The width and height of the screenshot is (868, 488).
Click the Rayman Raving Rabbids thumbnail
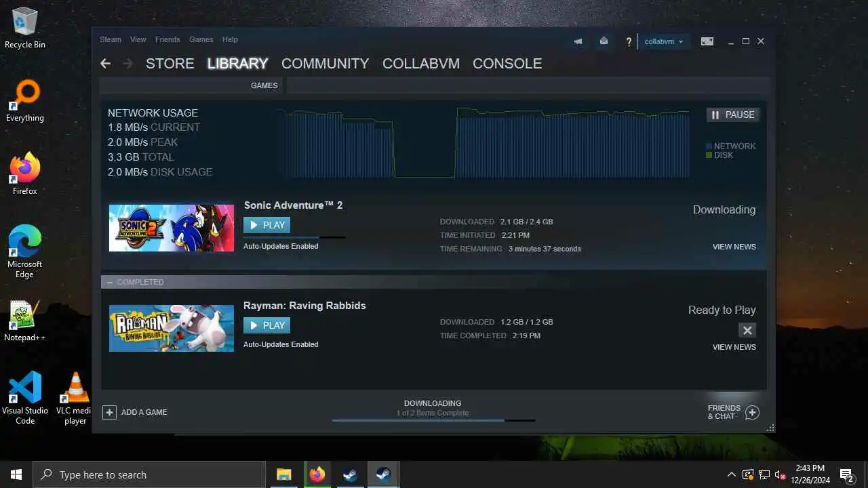(x=172, y=328)
